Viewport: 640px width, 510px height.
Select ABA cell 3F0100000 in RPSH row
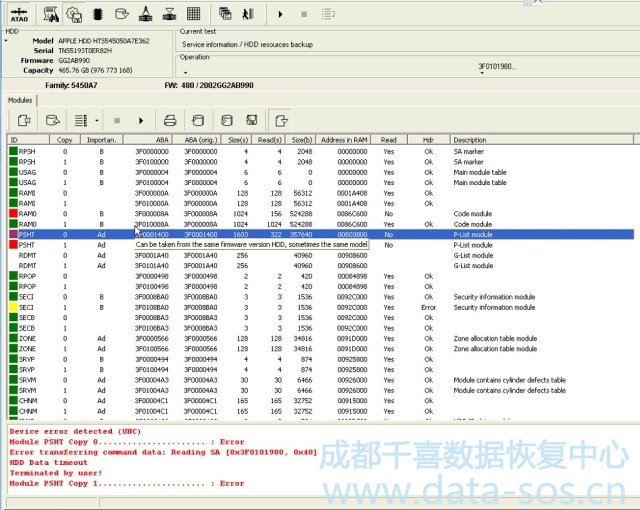152,162
